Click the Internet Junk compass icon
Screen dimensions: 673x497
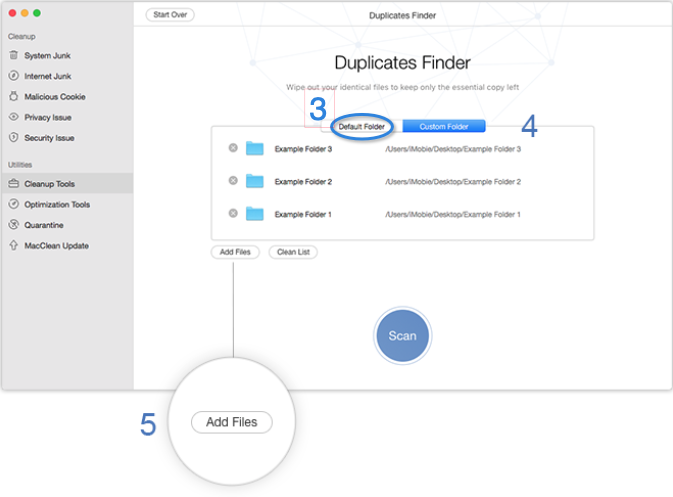(14, 76)
